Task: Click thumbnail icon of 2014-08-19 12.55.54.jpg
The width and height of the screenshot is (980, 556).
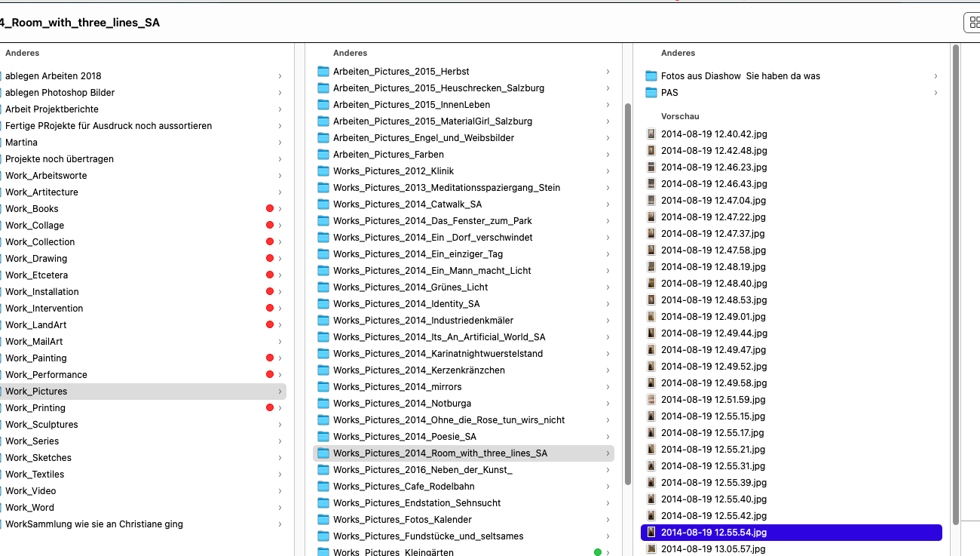Action: pyautogui.click(x=651, y=532)
